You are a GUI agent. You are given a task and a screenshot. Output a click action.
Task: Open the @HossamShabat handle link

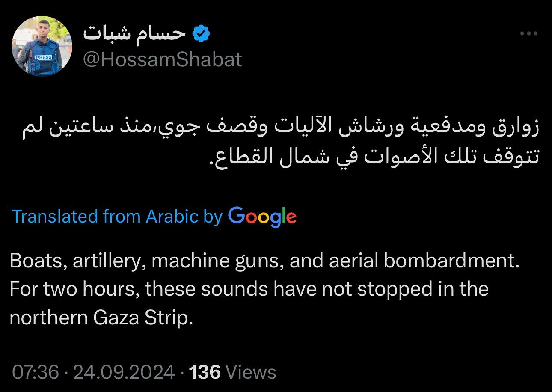tap(162, 59)
